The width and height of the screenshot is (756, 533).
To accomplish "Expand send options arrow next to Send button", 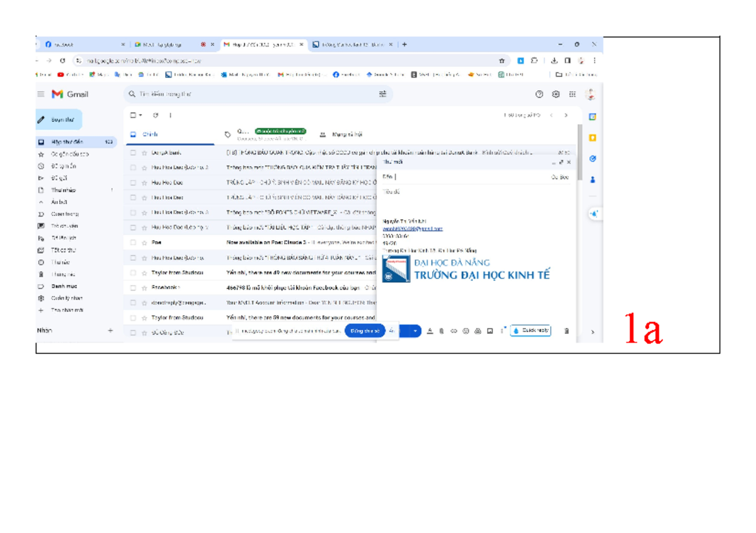I will tap(416, 331).
